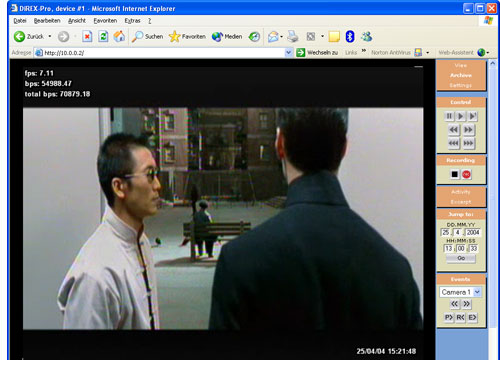The image size is (500, 370).
Task: Open the History clock icon
Action: pos(254,36)
